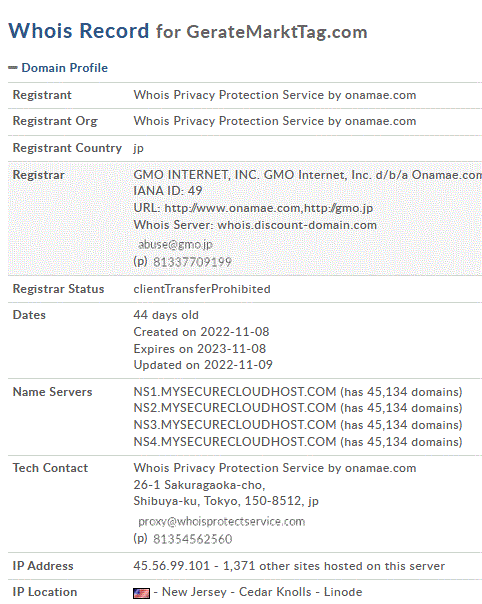Collapse the Domain Profile section
The width and height of the screenshot is (482, 604).
[x=13, y=68]
